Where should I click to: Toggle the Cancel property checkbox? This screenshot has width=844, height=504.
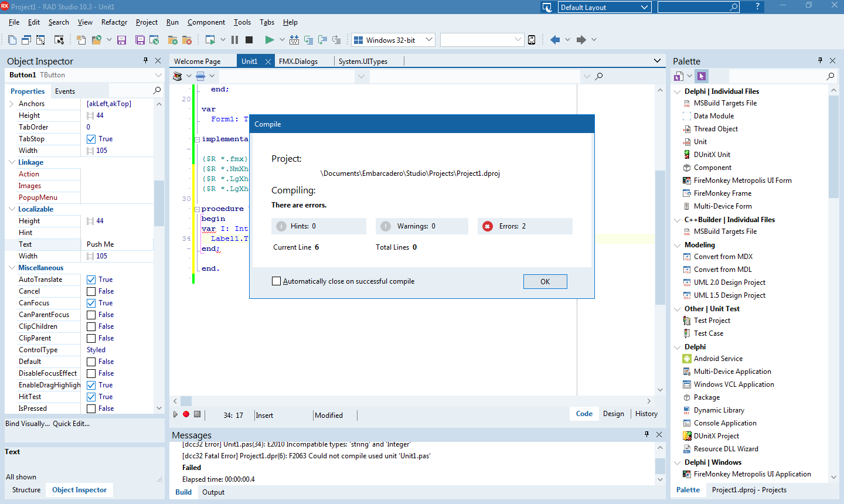pos(91,291)
